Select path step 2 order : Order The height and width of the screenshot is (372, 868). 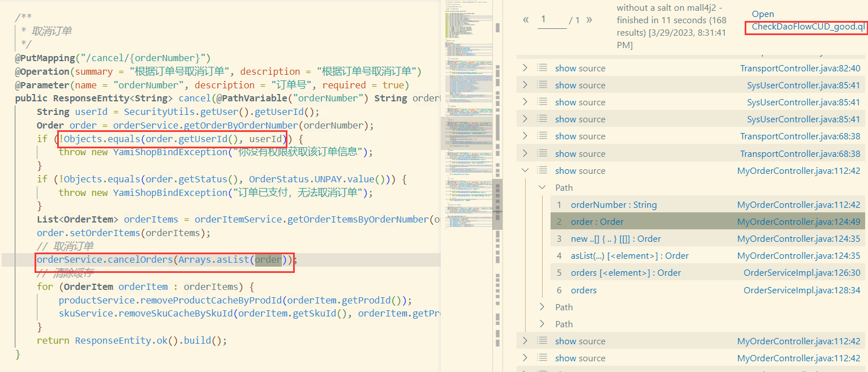click(597, 222)
